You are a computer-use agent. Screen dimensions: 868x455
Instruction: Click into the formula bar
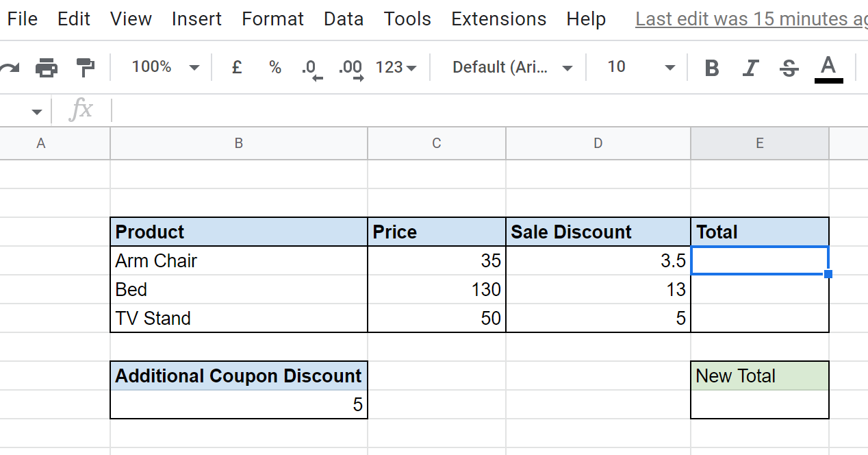(489, 110)
